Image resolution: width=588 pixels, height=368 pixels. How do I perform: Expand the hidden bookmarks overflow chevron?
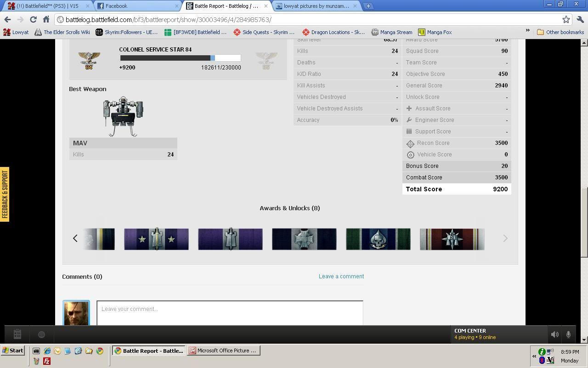527,31
